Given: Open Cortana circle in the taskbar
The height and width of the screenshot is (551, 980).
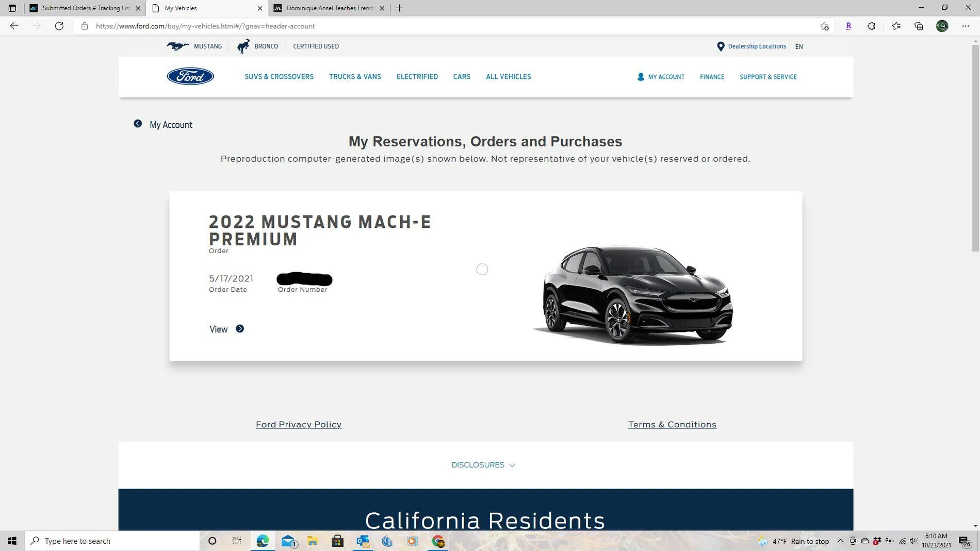Looking at the screenshot, I should [x=212, y=541].
